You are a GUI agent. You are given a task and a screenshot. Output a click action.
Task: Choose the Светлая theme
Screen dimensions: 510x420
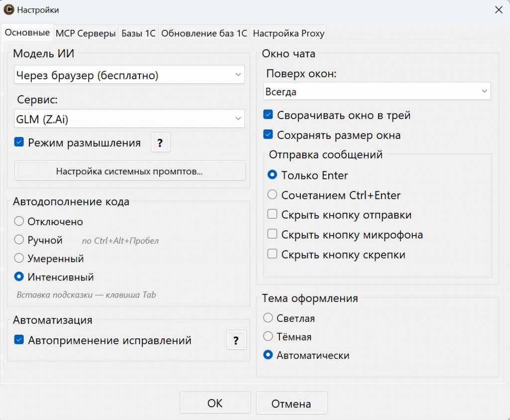268,318
